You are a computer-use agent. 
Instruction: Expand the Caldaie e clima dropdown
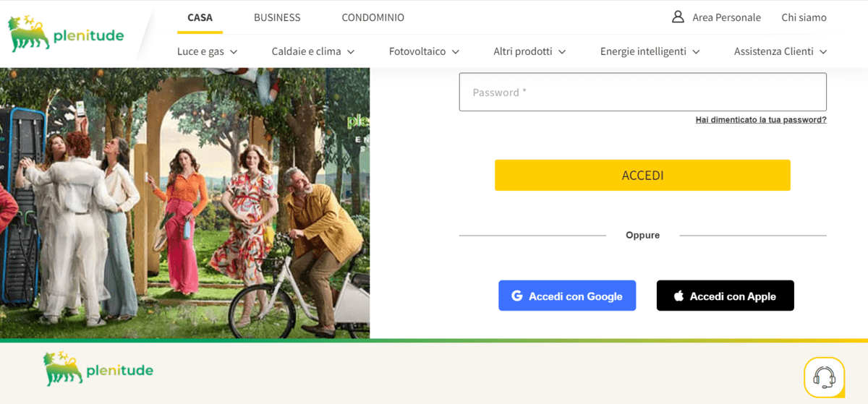pos(312,51)
